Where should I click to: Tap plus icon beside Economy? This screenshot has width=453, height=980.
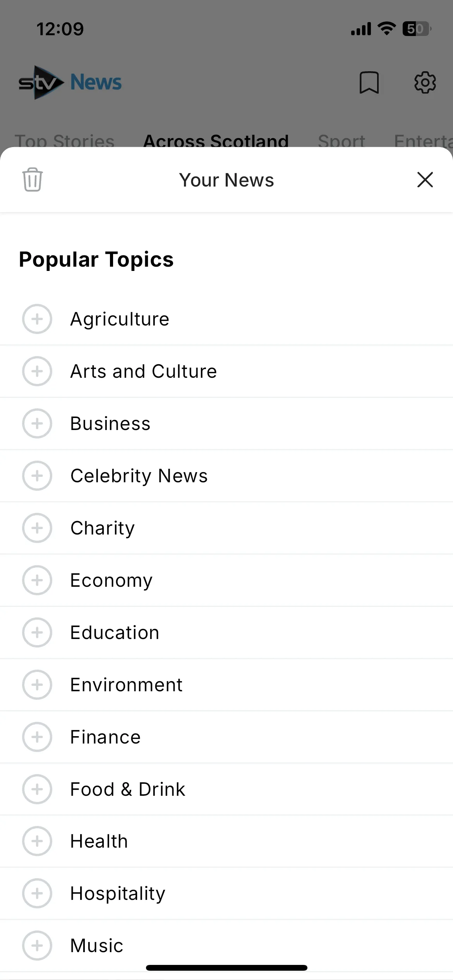[37, 580]
